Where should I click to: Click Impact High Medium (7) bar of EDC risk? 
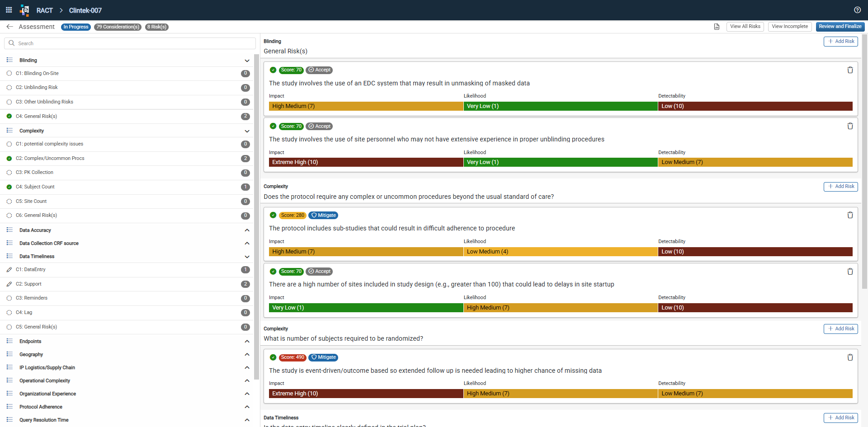click(x=366, y=106)
